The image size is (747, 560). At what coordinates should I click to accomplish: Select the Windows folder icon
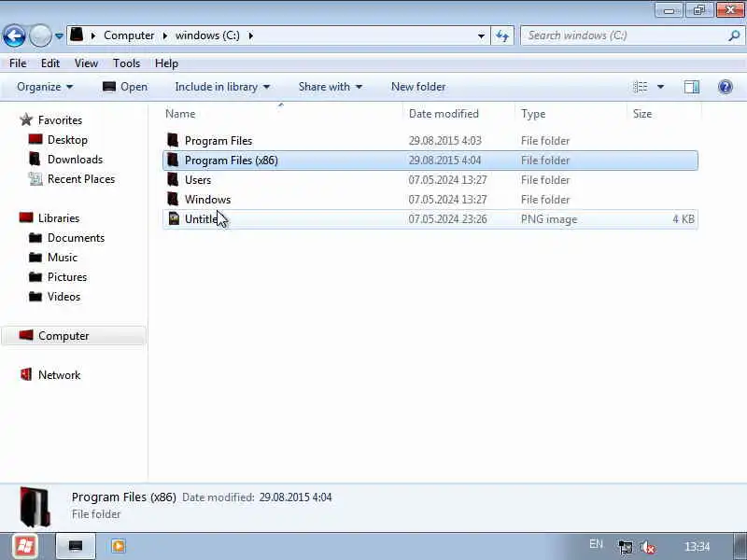(174, 199)
